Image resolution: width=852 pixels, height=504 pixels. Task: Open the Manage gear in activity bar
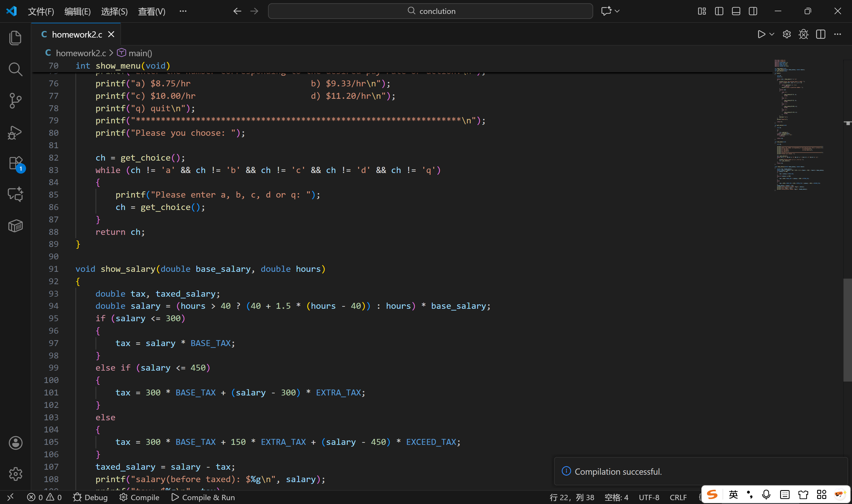click(15, 474)
